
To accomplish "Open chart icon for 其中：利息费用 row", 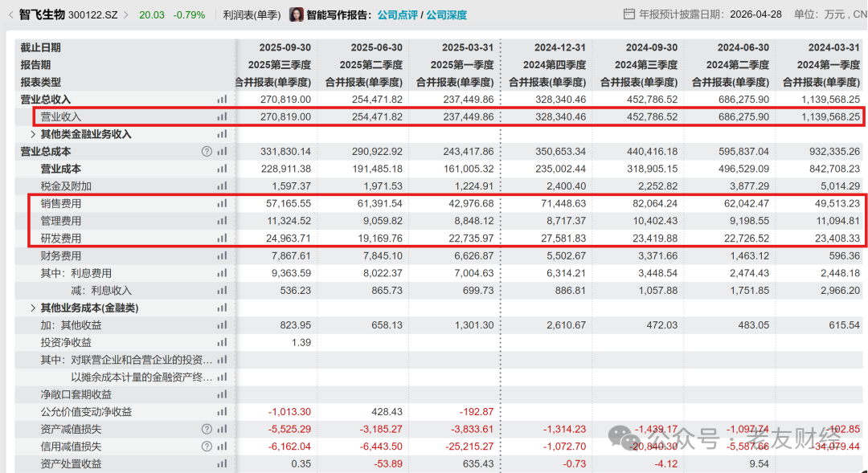I will [222, 273].
